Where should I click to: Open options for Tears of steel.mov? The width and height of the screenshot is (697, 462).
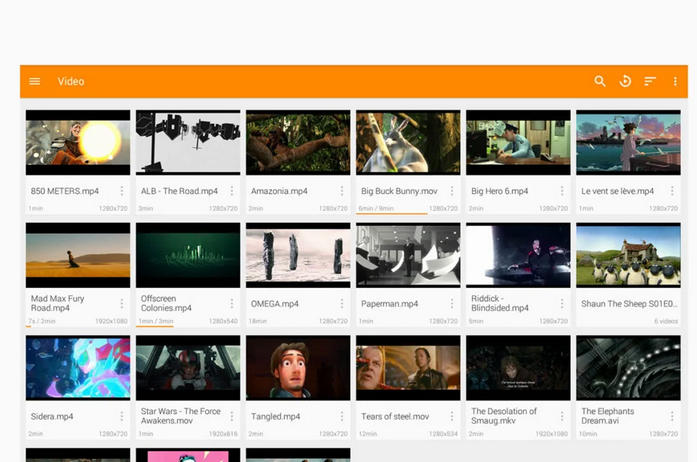(452, 416)
